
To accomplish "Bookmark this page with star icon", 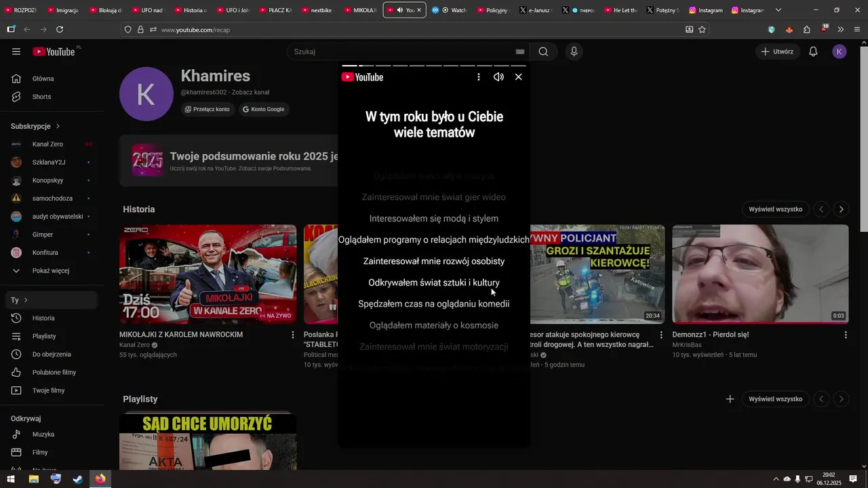I will tap(702, 30).
